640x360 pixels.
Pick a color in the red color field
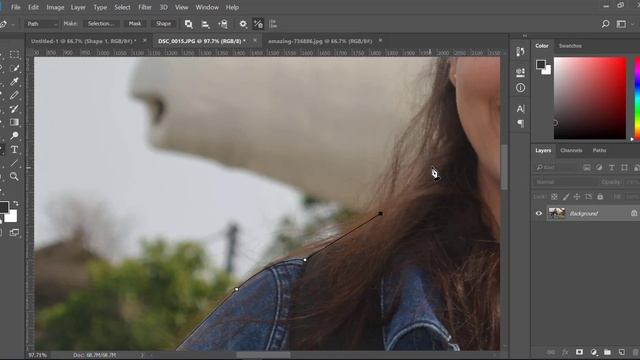(589, 98)
